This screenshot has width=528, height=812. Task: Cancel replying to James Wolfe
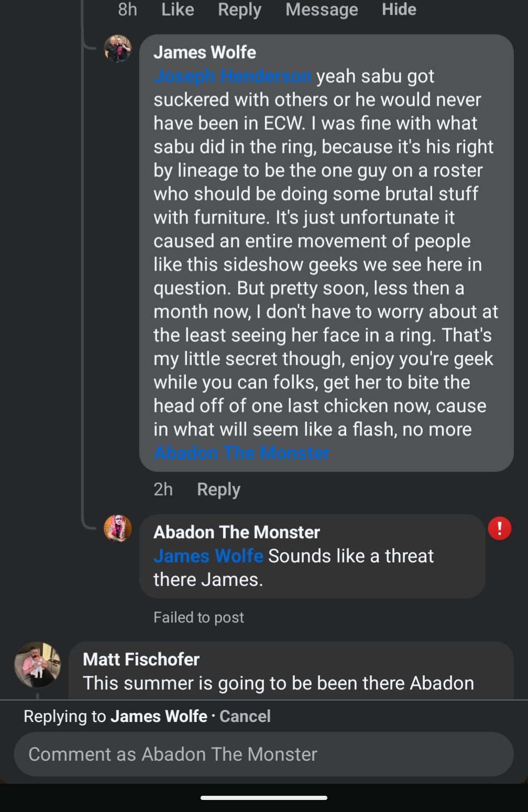tap(245, 716)
